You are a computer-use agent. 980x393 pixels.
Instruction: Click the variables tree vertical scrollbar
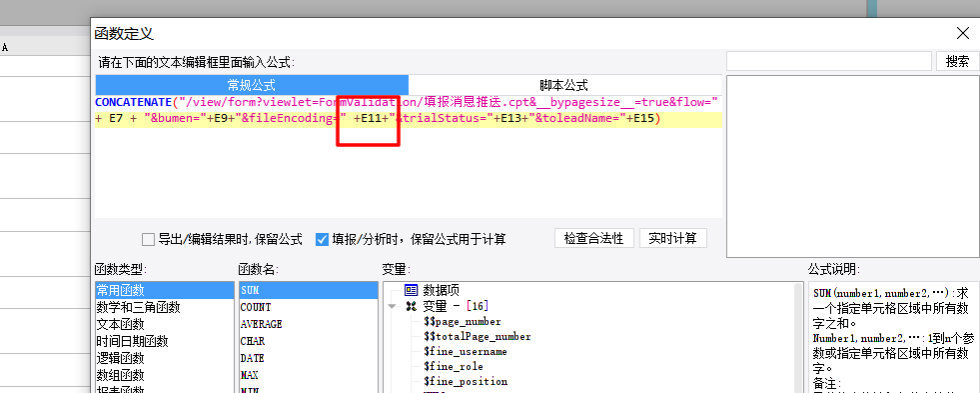[x=798, y=337]
